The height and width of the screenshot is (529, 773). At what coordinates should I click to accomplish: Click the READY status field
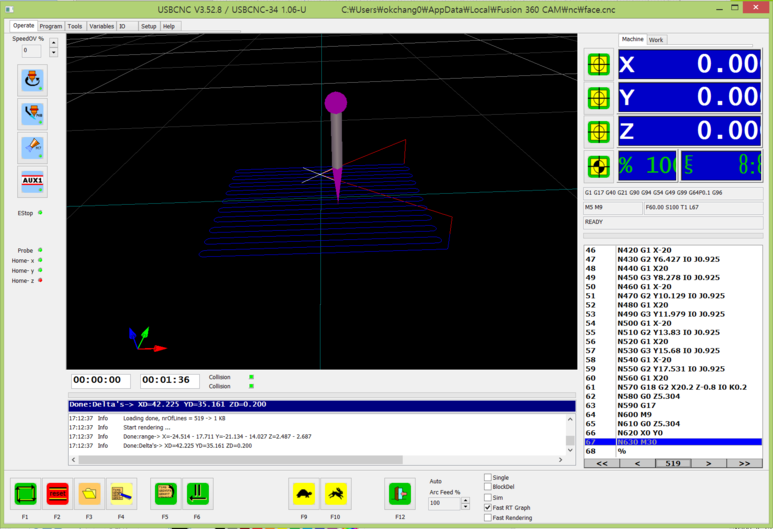point(673,222)
